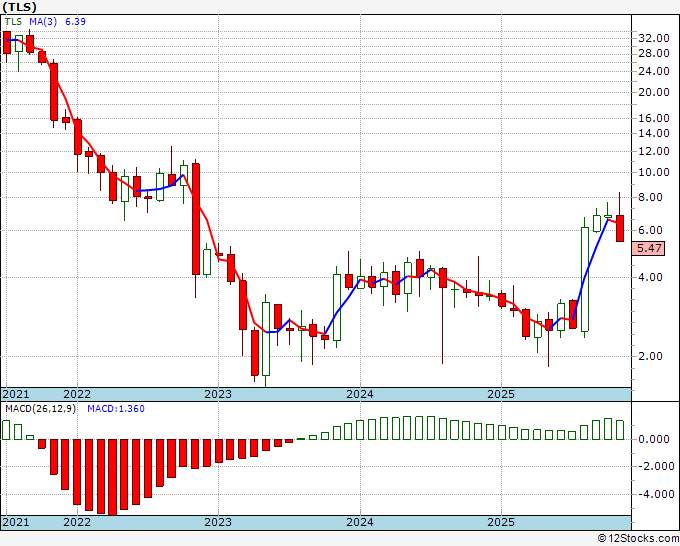Click 2023 on price chart time axis
The width and height of the screenshot is (680, 546).
[x=218, y=394]
